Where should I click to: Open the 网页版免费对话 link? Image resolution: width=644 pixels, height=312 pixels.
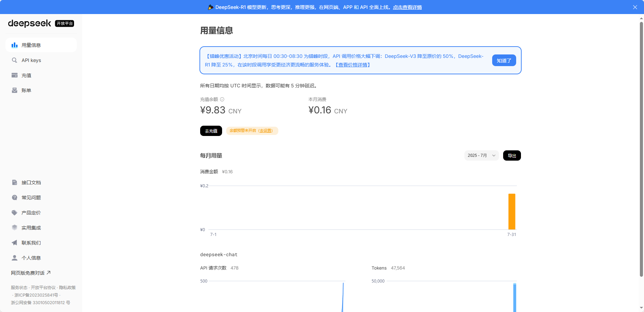(31, 273)
